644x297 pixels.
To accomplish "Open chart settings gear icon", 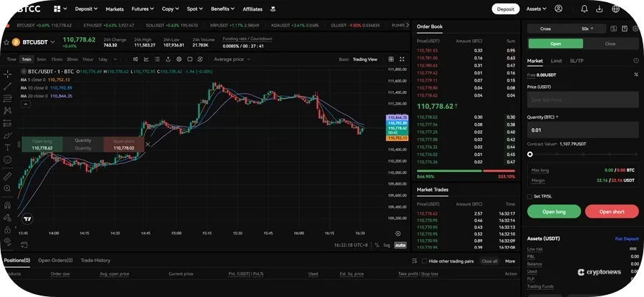I will 179,59.
